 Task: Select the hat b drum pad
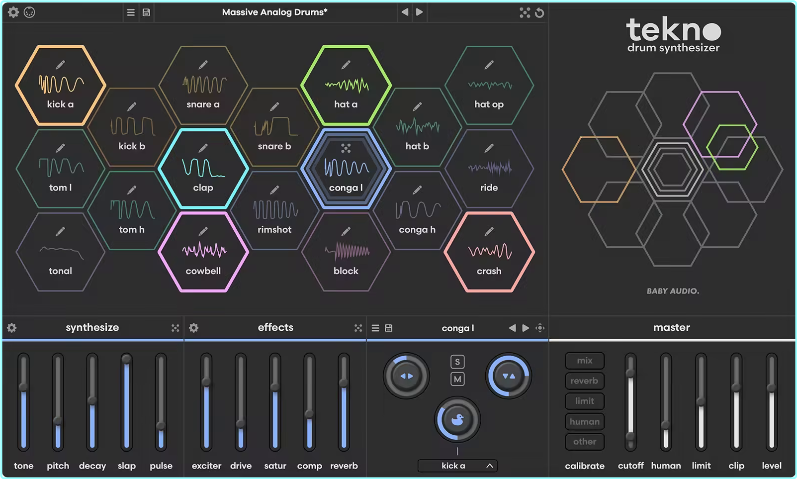click(x=417, y=127)
